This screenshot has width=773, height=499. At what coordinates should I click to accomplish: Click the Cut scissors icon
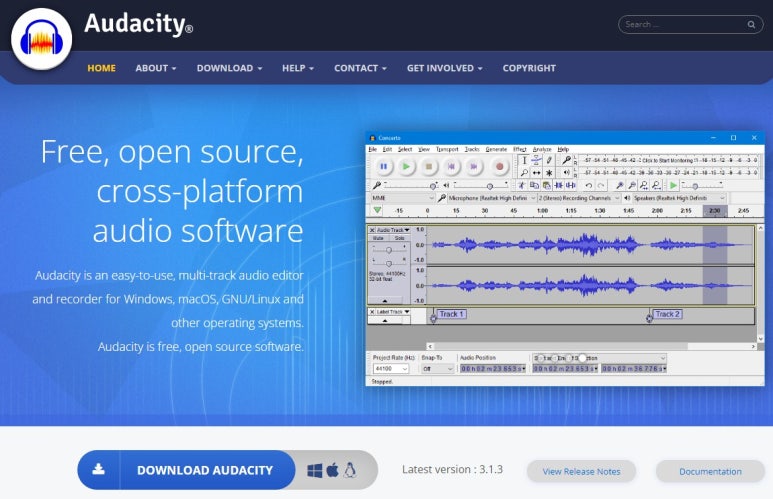point(522,185)
